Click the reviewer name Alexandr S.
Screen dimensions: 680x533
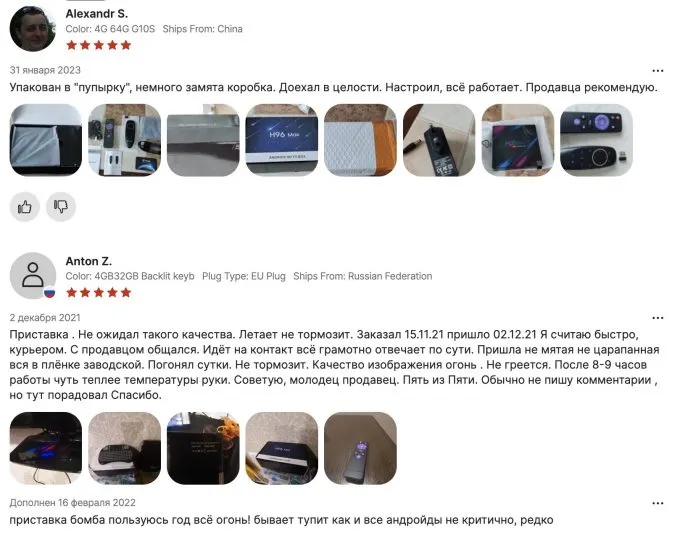click(x=97, y=14)
